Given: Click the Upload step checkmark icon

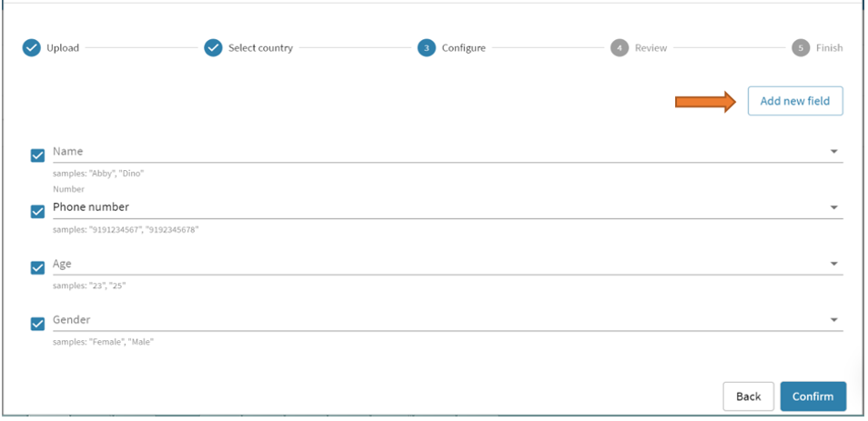Looking at the screenshot, I should (x=32, y=48).
